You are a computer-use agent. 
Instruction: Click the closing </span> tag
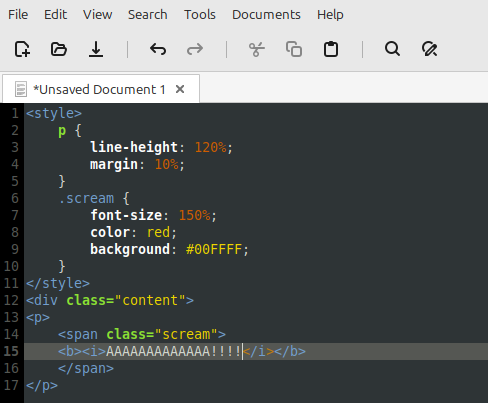[86, 368]
